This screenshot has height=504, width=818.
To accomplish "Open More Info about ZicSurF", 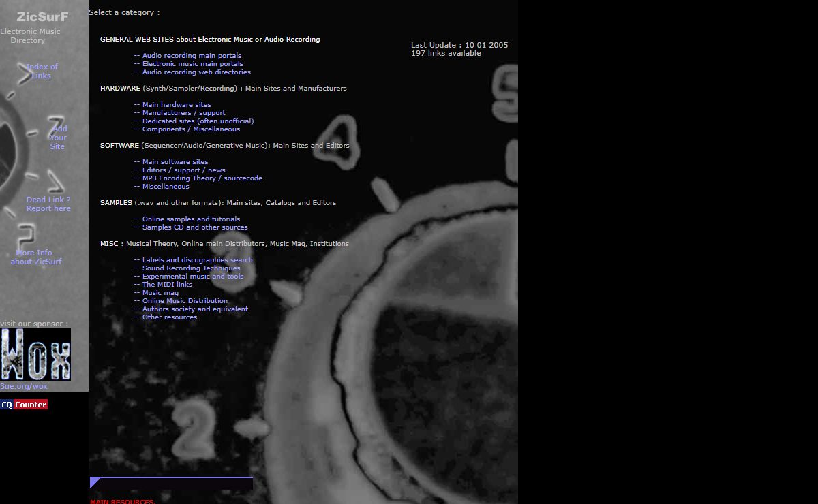I will tap(35, 257).
